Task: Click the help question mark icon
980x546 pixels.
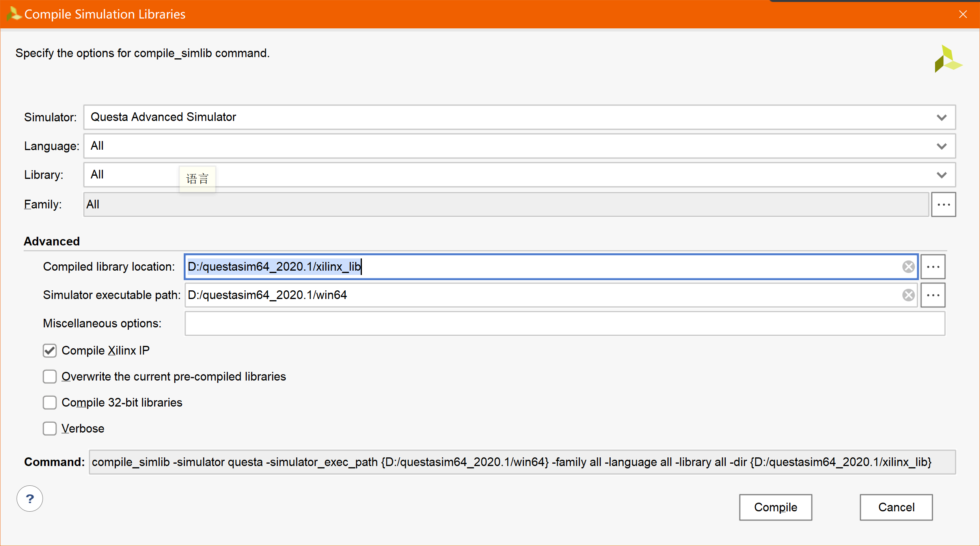Action: (x=30, y=499)
